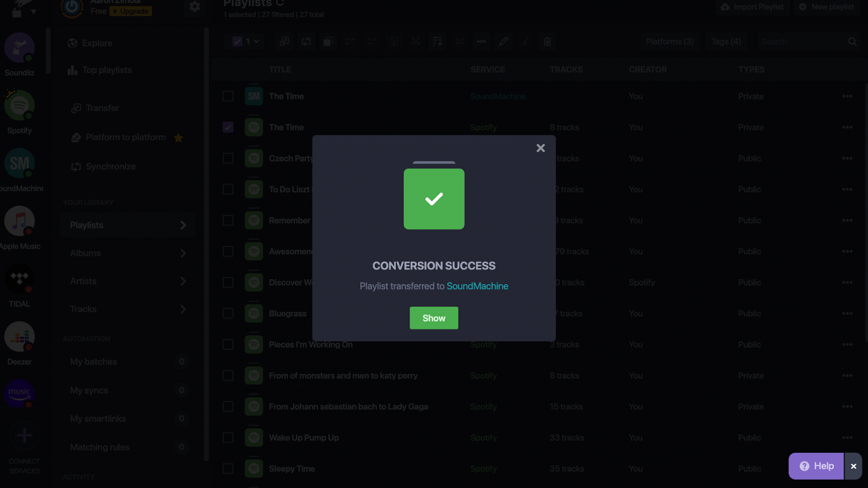Open the Platforms (3) filter dropdown
Image resolution: width=868 pixels, height=488 pixels.
point(670,41)
